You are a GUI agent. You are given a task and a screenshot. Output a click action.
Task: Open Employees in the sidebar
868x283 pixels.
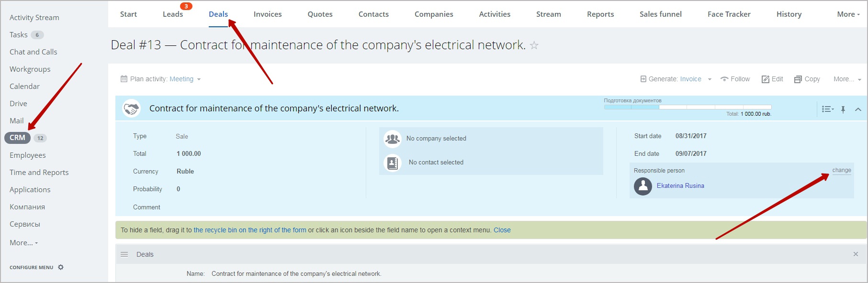point(28,155)
